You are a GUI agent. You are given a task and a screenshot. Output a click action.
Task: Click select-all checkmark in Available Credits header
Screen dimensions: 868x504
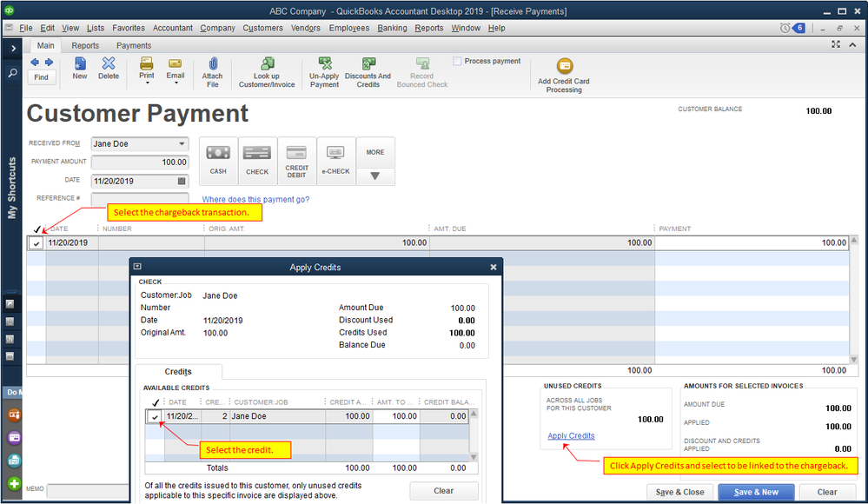tap(156, 402)
